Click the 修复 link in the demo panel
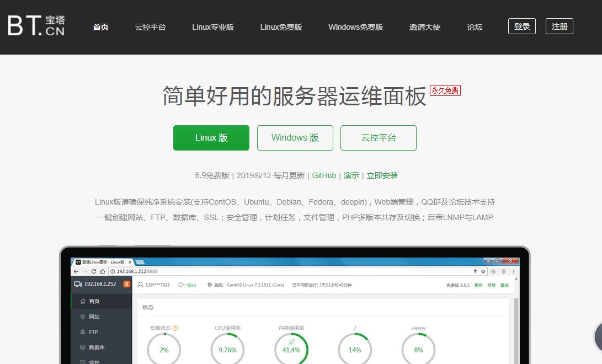Screen dimensions: 602x364 pyautogui.click(x=492, y=285)
